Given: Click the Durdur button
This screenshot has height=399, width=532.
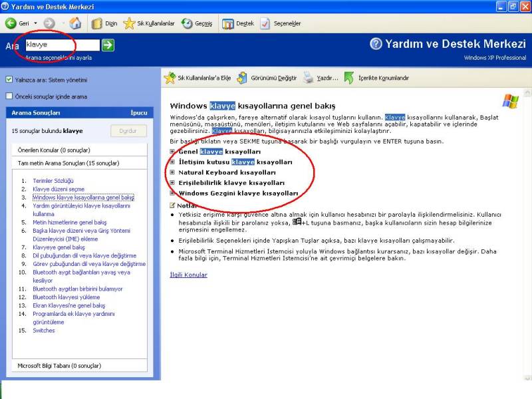Looking at the screenshot, I should pyautogui.click(x=128, y=130).
